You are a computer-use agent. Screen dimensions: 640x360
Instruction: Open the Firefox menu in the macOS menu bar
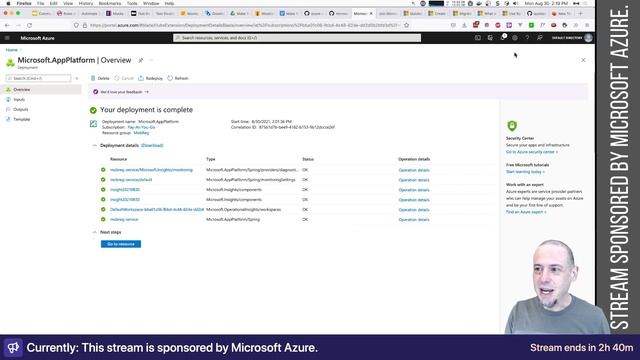coord(24,3)
